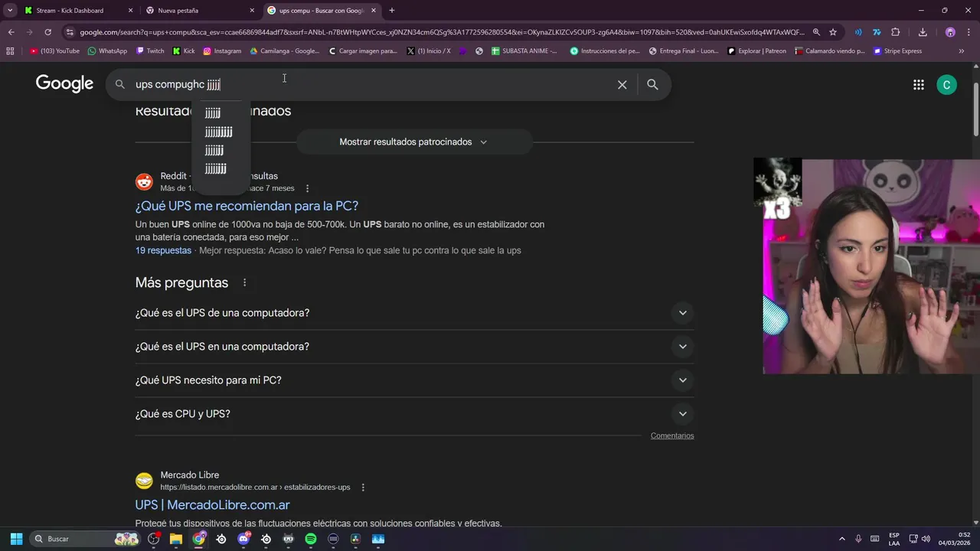The image size is (980, 551).
Task: Click the Comentarios feedback link
Action: point(672,435)
